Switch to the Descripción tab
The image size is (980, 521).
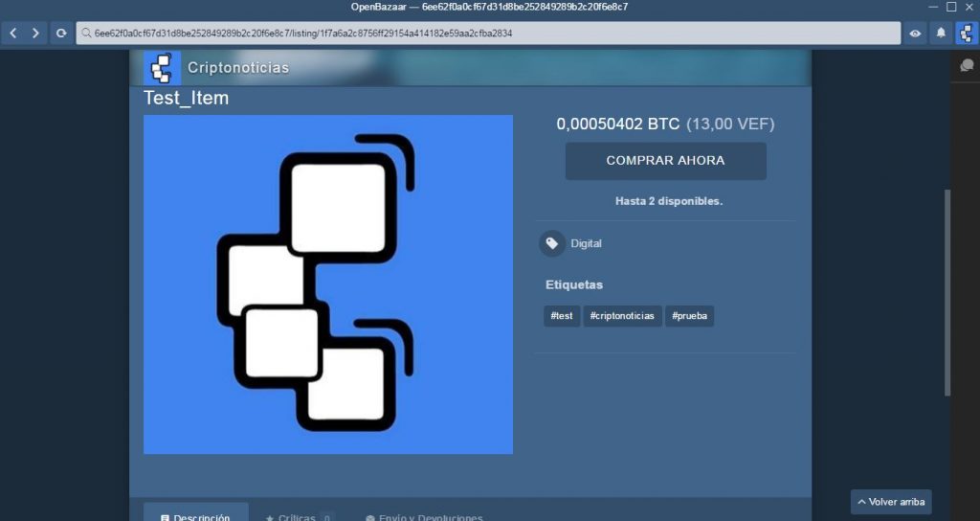[x=195, y=513]
